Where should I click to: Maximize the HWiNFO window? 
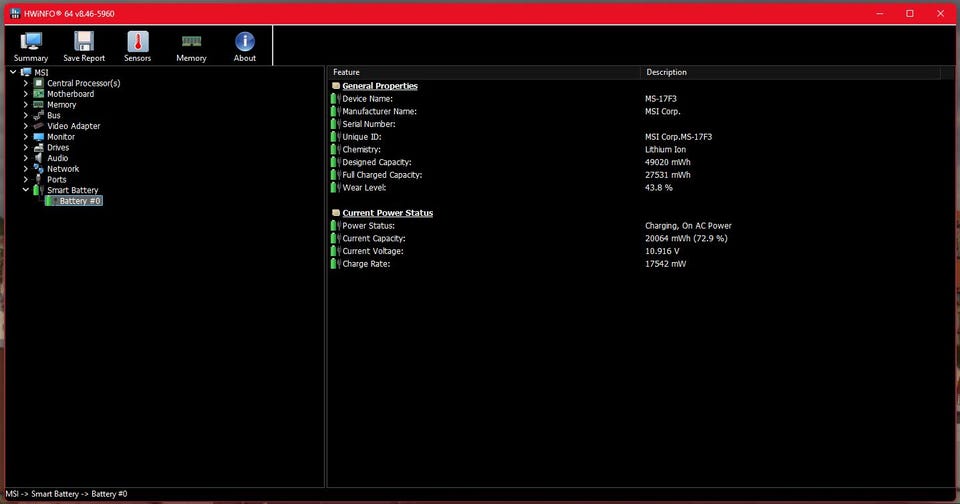pyautogui.click(x=910, y=13)
